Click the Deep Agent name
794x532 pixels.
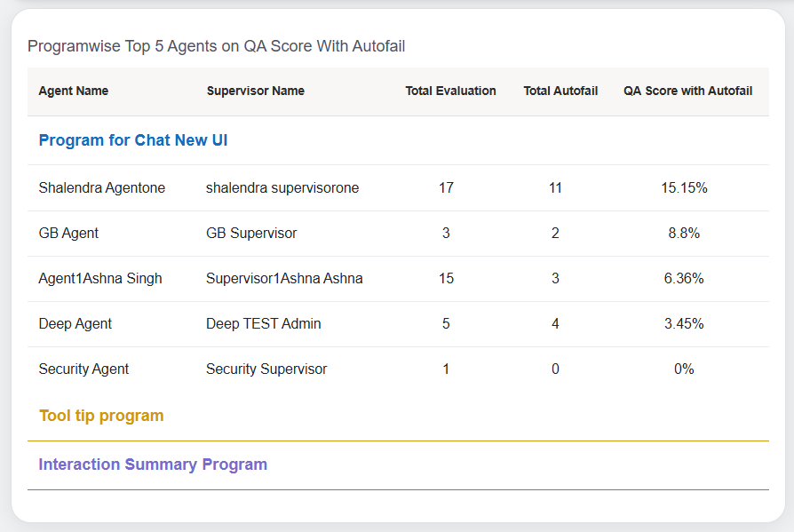pos(75,324)
